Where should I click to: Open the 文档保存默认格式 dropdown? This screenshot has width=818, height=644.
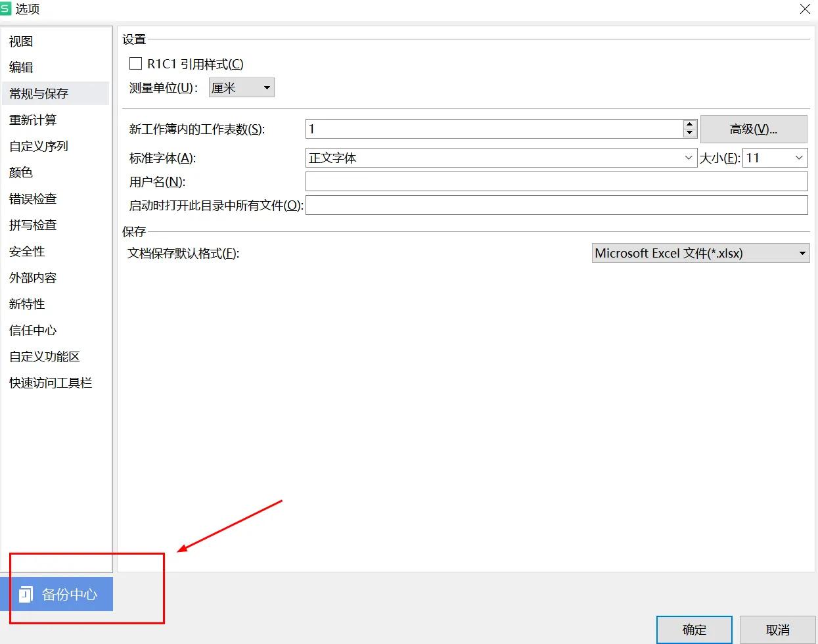[700, 253]
